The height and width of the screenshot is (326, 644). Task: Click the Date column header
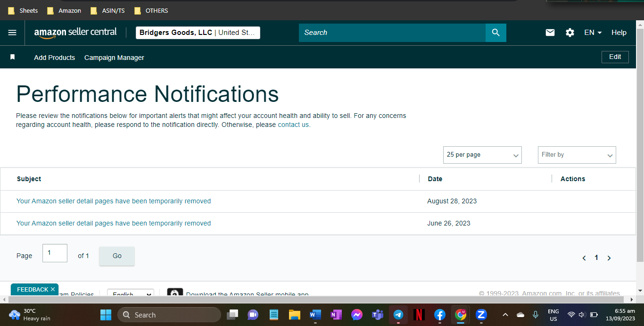(x=435, y=179)
